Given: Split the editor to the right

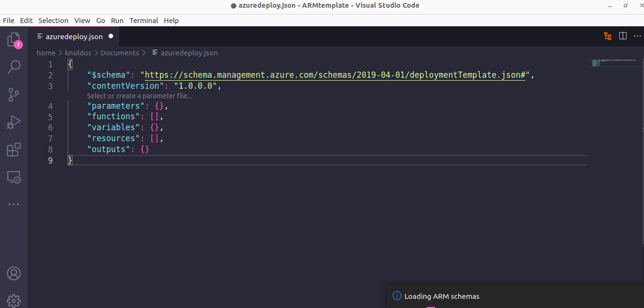Looking at the screenshot, I should pyautogui.click(x=623, y=36).
